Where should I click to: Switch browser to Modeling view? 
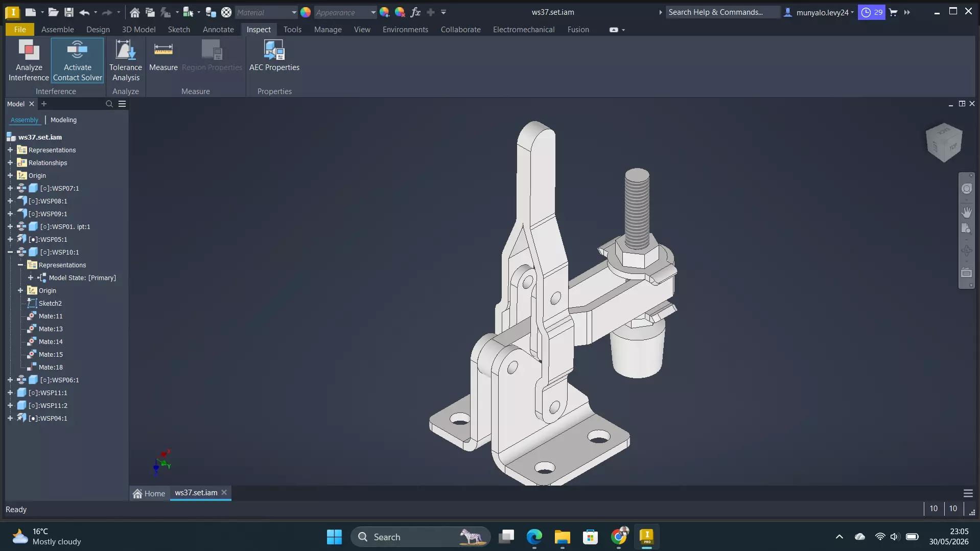click(63, 120)
